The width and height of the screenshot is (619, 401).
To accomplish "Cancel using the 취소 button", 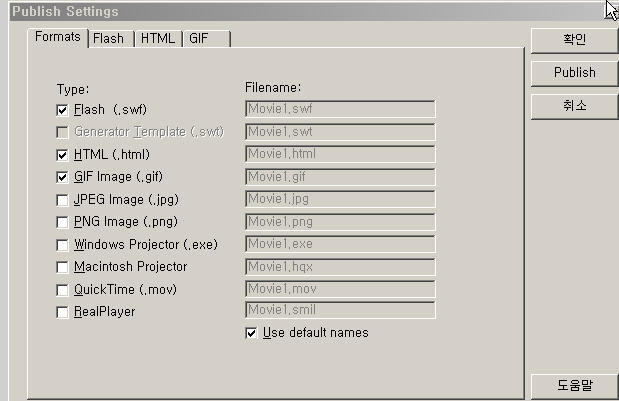I will pyautogui.click(x=574, y=106).
